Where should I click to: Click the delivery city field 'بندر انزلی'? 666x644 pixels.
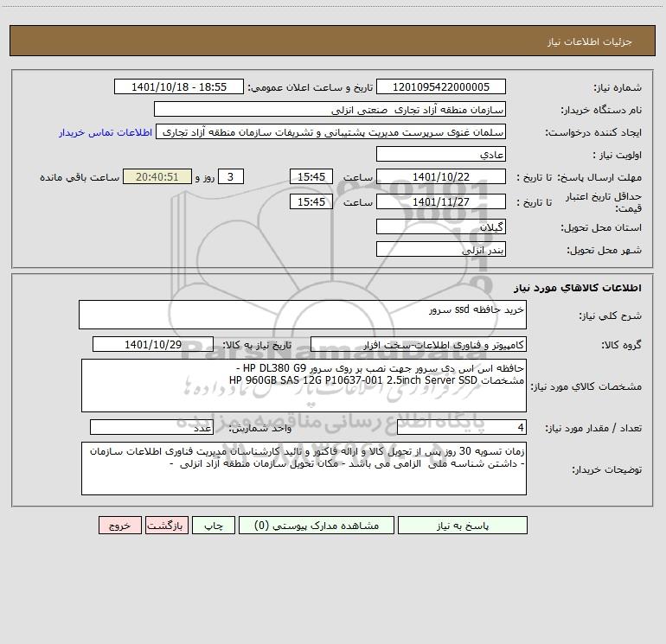(x=441, y=249)
